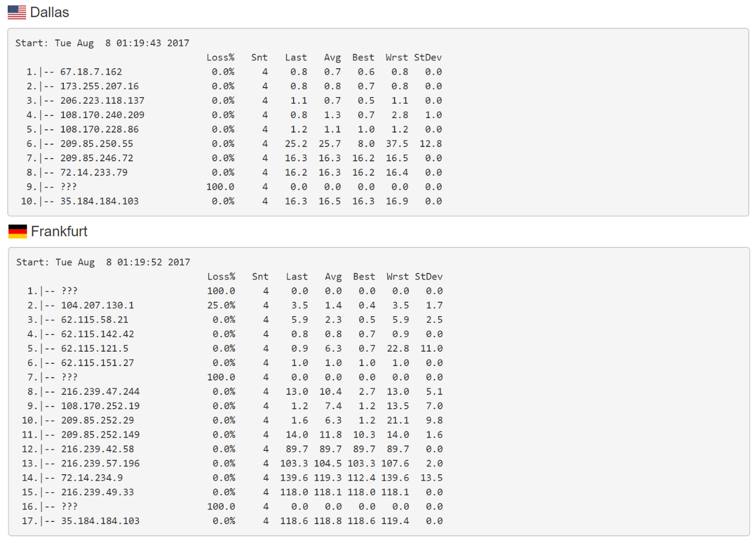Click the Frankfurt Avg column header
The image size is (756, 543).
point(334,277)
